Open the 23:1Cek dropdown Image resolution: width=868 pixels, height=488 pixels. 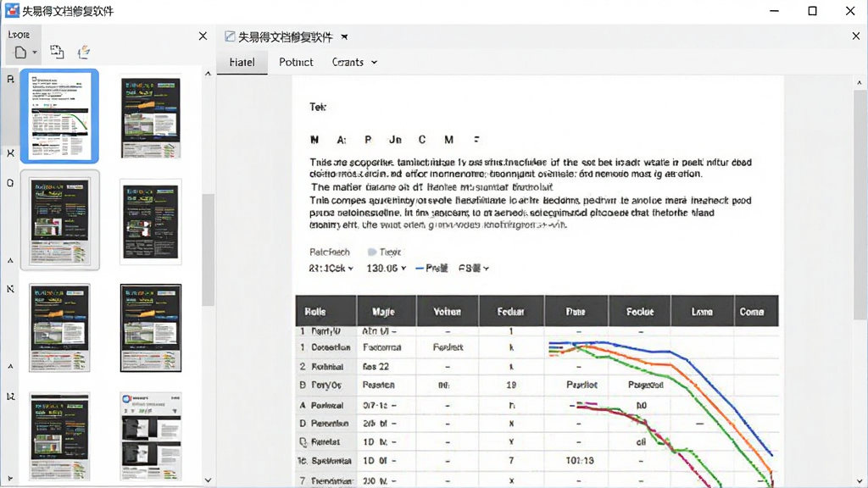click(331, 269)
